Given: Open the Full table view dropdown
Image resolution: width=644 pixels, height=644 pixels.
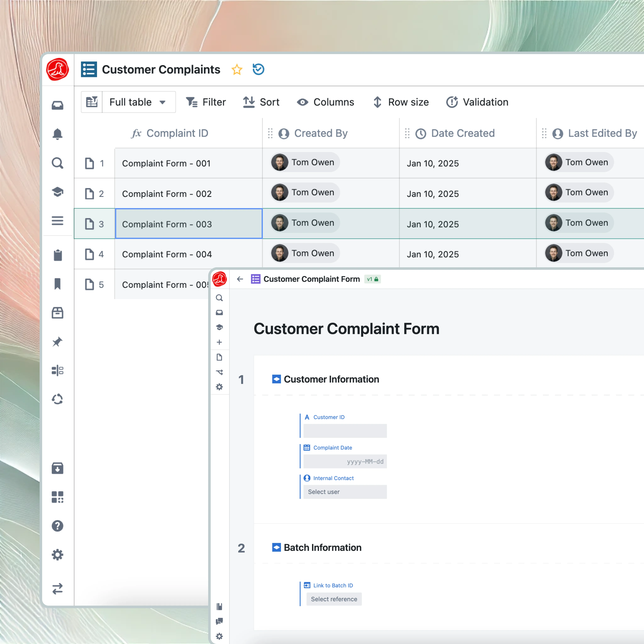Looking at the screenshot, I should coord(139,102).
